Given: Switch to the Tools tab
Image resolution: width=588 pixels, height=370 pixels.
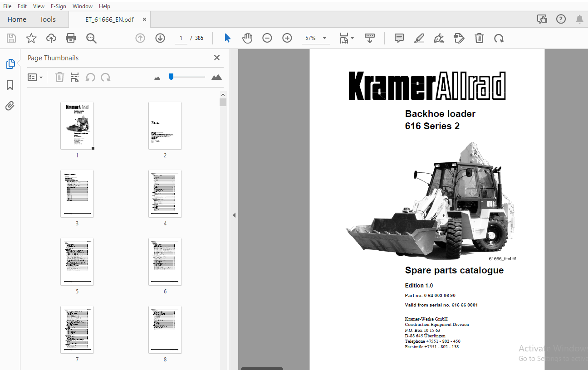Looking at the screenshot, I should [48, 19].
